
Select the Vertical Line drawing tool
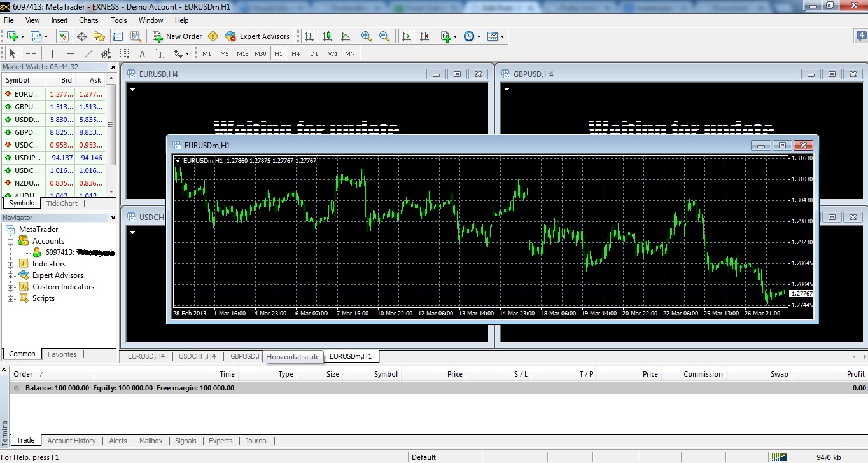(52, 53)
